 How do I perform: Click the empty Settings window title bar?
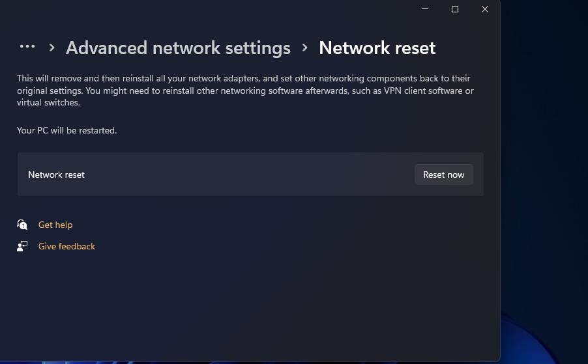coord(206,9)
